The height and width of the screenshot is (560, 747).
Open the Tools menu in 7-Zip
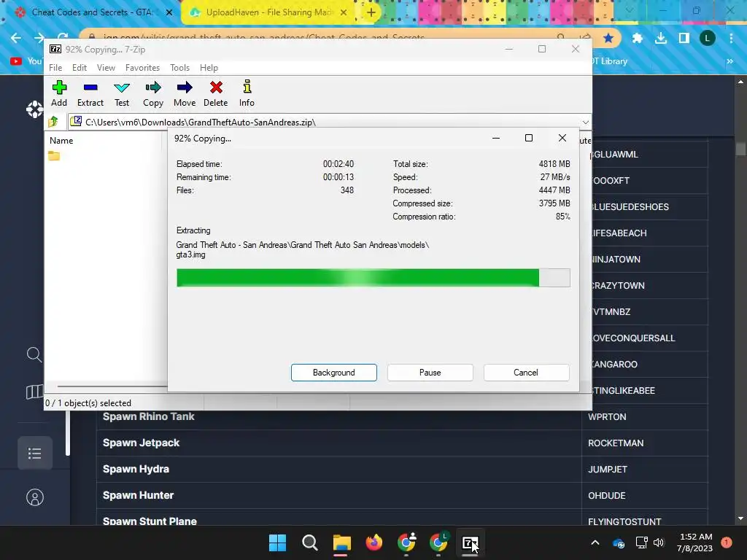pos(179,68)
